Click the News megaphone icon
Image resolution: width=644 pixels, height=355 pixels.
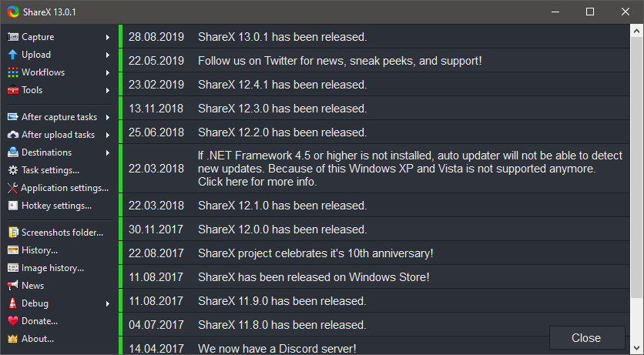[x=12, y=285]
